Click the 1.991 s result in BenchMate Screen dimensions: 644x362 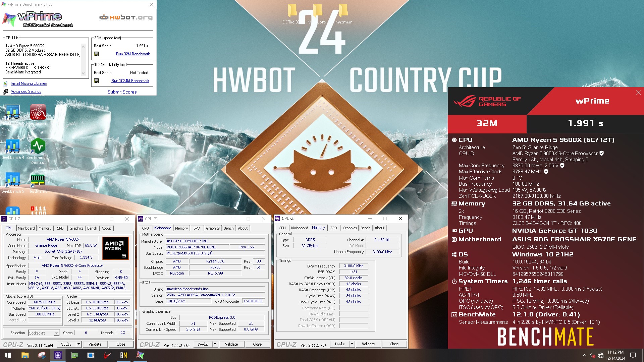586,123
